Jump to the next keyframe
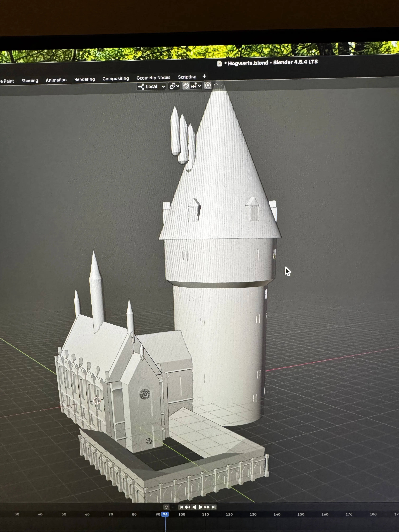399x532 pixels. click(x=207, y=507)
